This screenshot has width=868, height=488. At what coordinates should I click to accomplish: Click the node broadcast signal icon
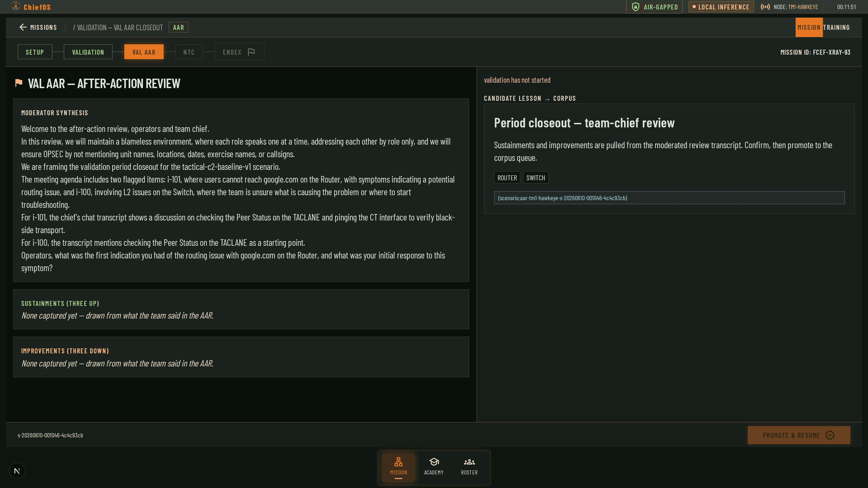[765, 7]
